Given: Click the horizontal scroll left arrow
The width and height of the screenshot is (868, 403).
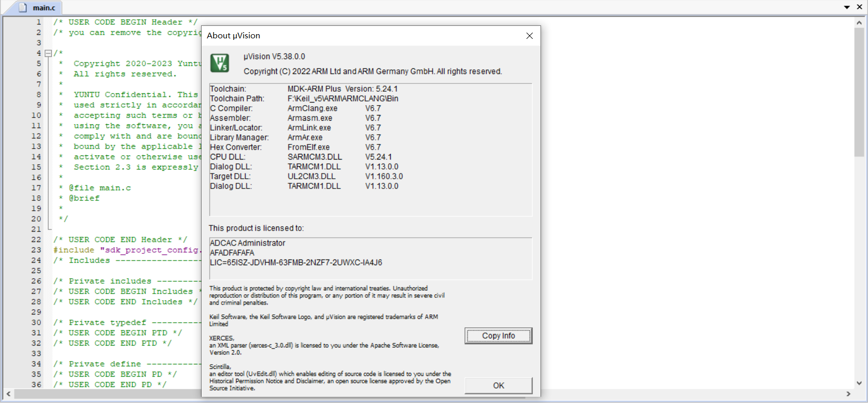Looking at the screenshot, I should [x=9, y=394].
